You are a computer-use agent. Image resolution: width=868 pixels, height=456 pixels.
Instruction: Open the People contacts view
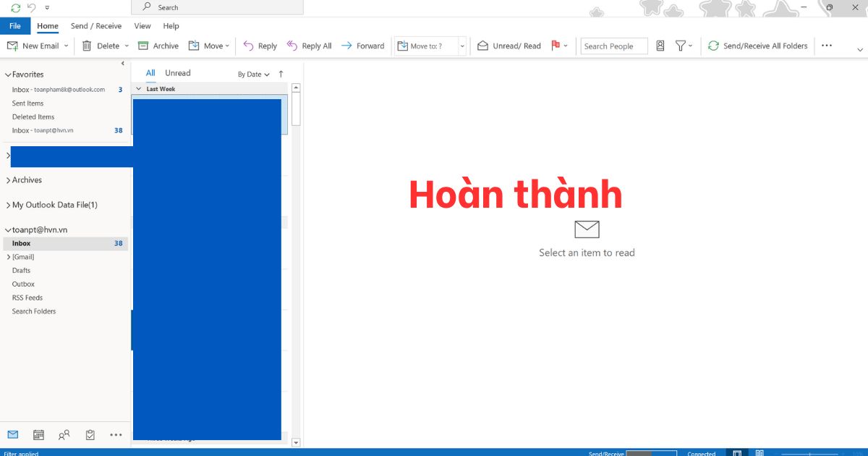pyautogui.click(x=64, y=435)
